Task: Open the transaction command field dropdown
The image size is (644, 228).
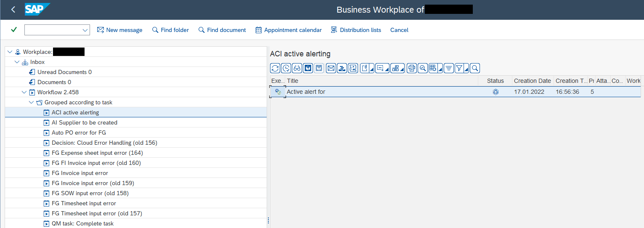Action: (85, 30)
